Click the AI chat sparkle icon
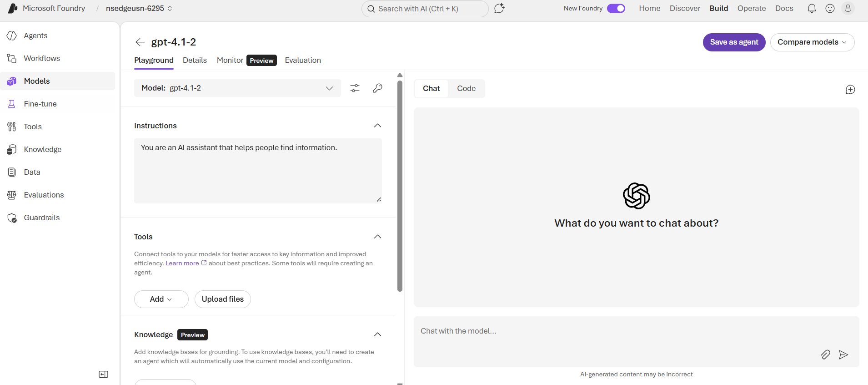868x385 pixels. (x=499, y=8)
